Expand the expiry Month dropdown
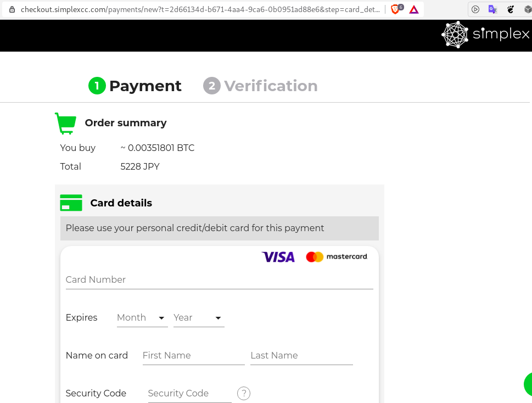 (x=142, y=318)
